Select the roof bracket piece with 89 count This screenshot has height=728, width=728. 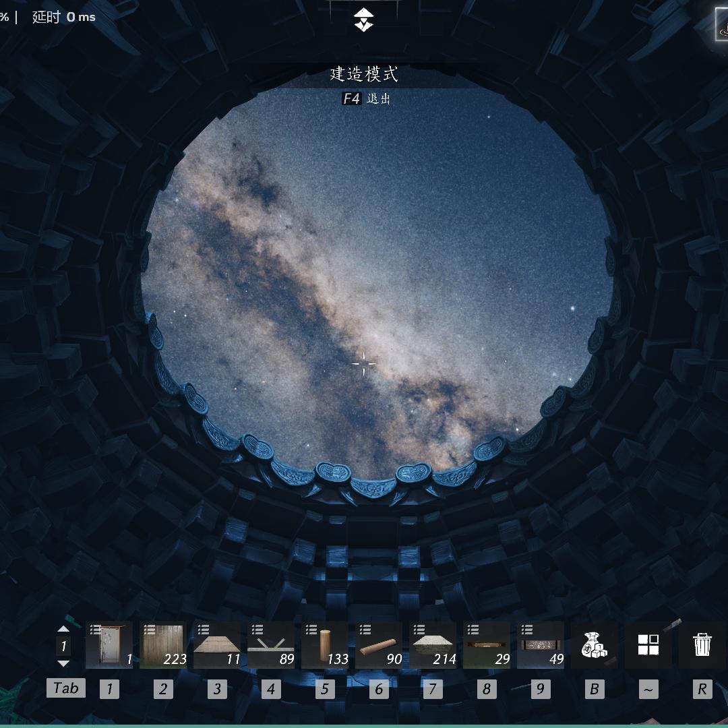point(271,645)
